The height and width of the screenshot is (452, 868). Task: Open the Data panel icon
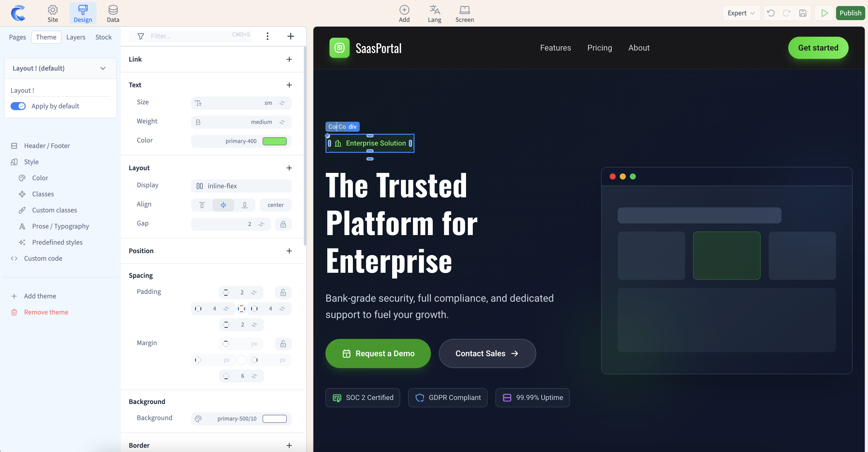113,14
